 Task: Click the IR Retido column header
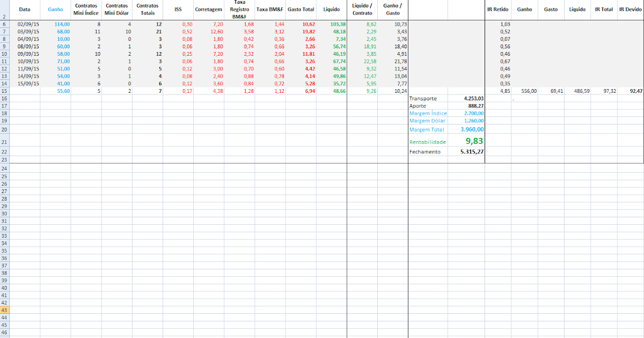point(498,10)
